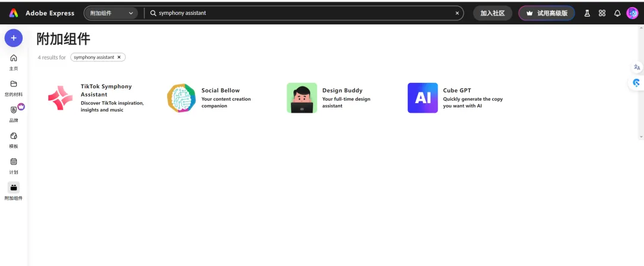644x266 pixels.
Task: Open the Cube GPT title
Action: pyautogui.click(x=457, y=90)
